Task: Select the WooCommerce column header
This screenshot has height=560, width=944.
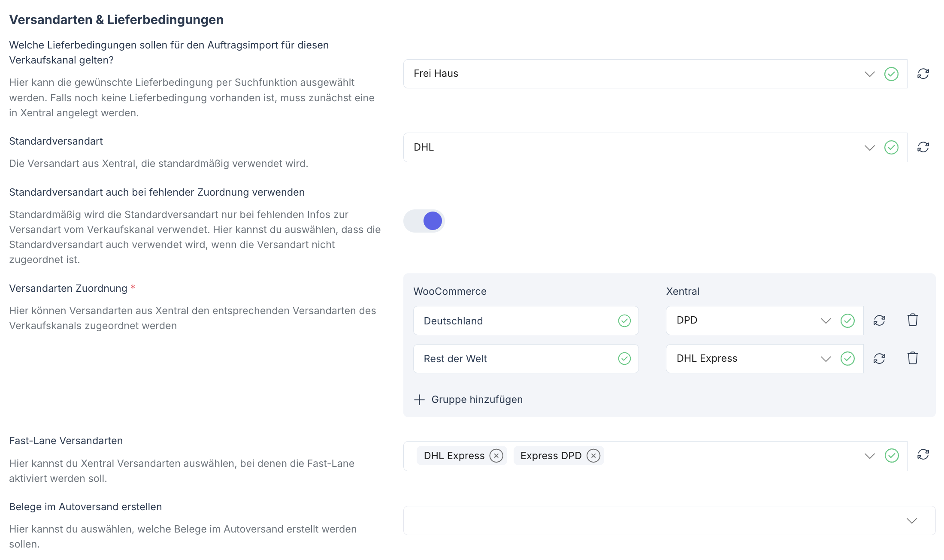Action: [x=450, y=291]
